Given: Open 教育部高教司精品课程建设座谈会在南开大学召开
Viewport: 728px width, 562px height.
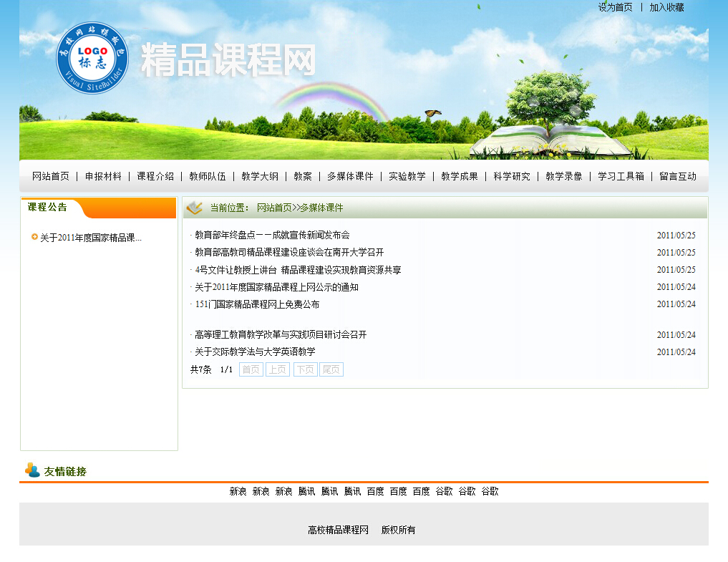Looking at the screenshot, I should click(289, 252).
